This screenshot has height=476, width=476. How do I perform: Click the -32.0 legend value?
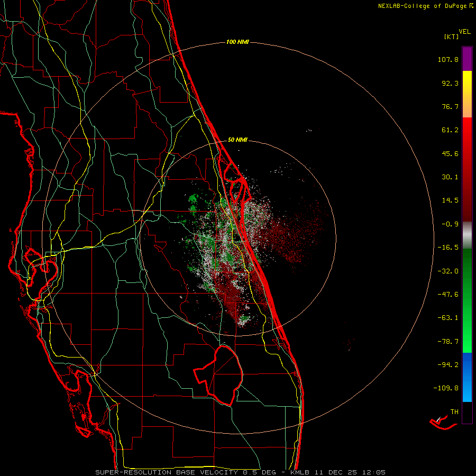448,271
